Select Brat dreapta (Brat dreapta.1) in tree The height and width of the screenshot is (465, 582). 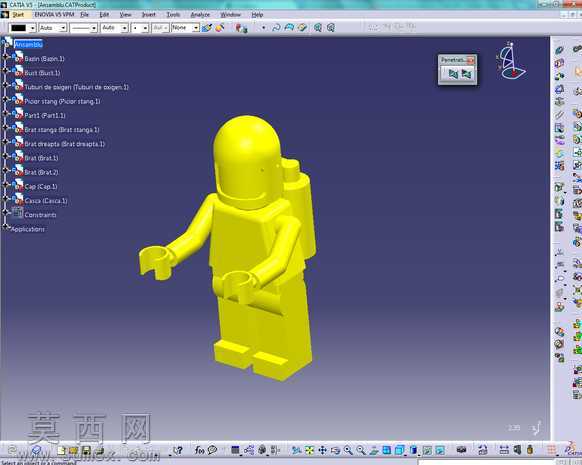(x=65, y=144)
